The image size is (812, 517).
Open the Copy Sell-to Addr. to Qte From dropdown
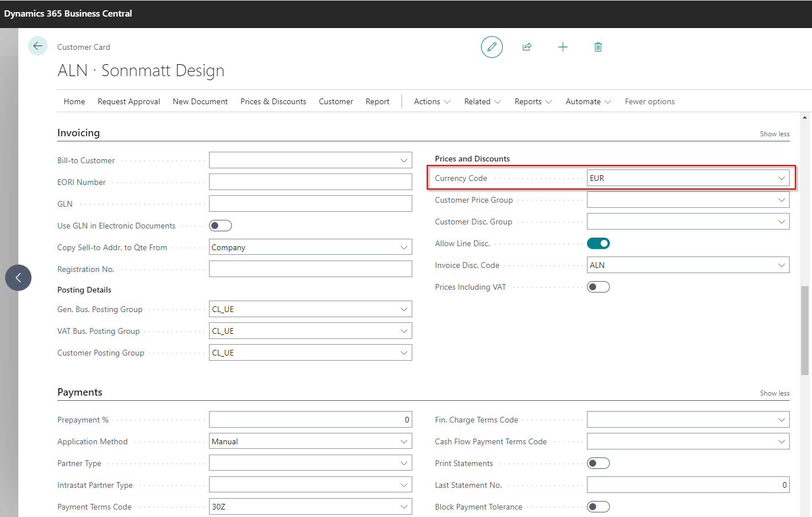point(404,247)
